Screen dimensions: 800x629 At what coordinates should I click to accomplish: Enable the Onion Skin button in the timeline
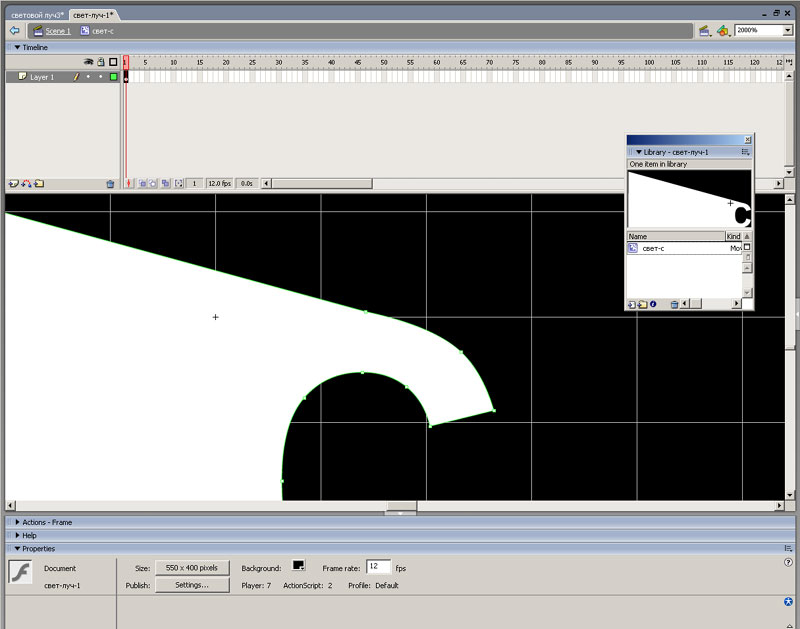click(x=142, y=184)
